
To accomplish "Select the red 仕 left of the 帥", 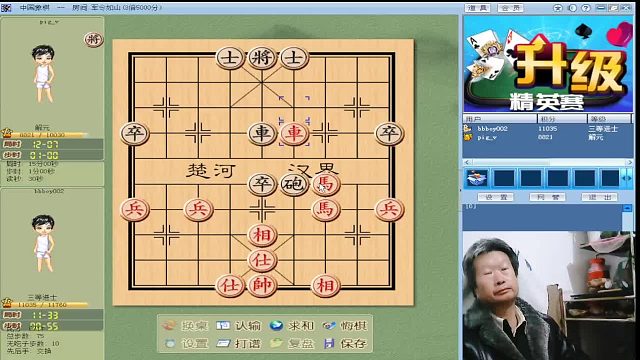I will tap(230, 285).
